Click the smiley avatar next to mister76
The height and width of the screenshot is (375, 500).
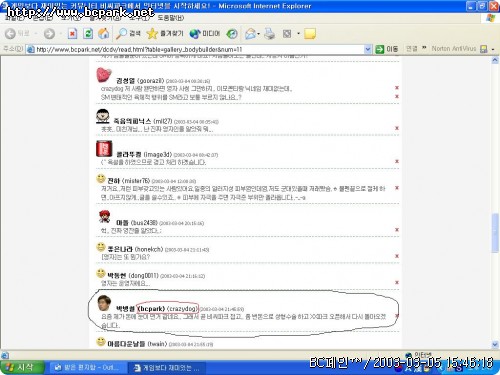pyautogui.click(x=101, y=179)
